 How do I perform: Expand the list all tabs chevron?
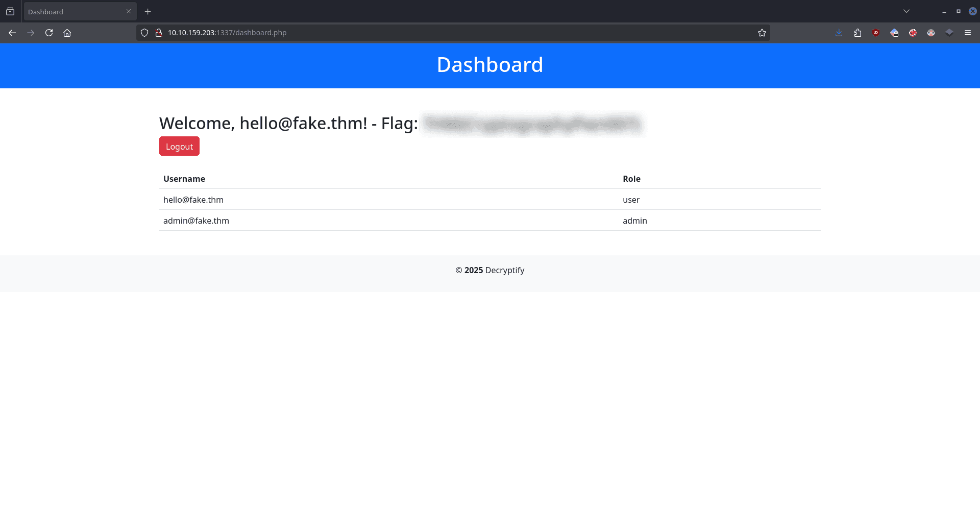906,11
